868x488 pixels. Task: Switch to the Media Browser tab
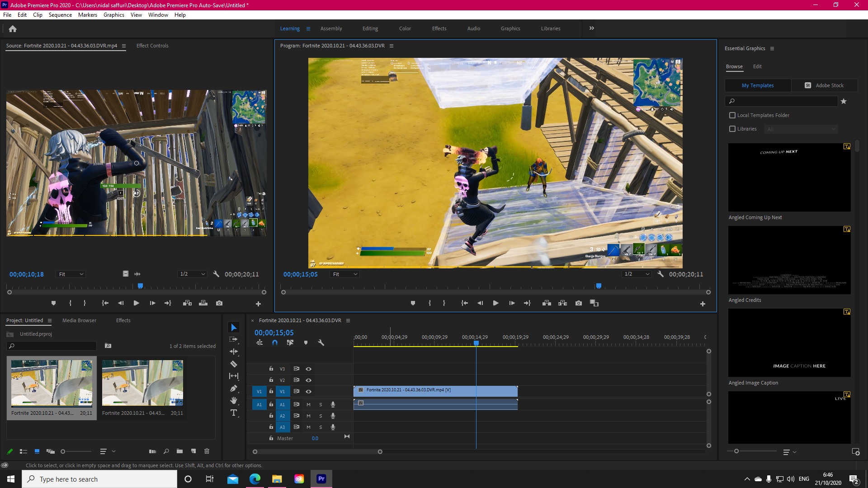[x=79, y=320]
